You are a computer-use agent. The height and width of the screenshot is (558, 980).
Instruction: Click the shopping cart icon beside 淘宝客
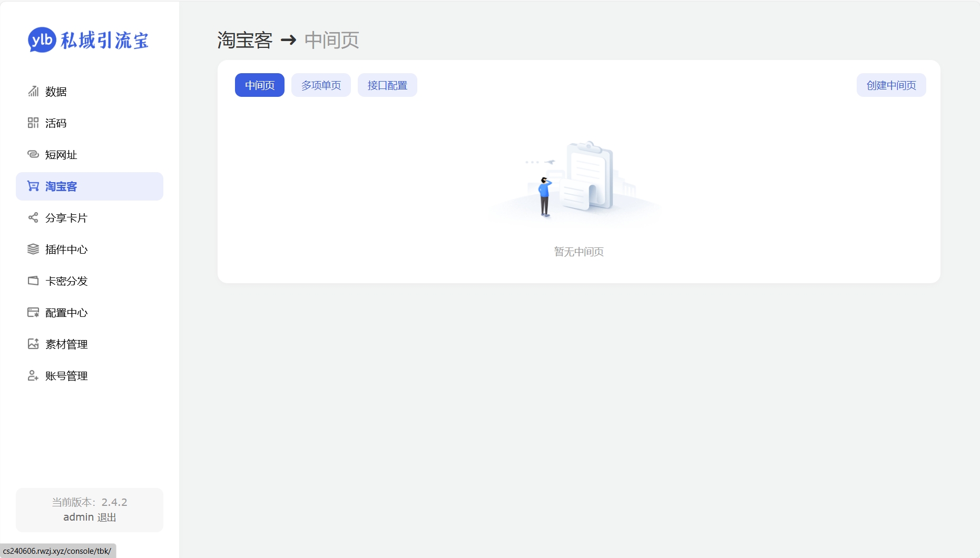(33, 186)
